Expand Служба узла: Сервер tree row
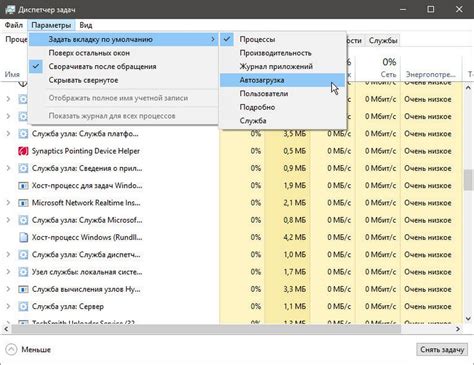Screen dimensions: 474x365 pyautogui.click(x=8, y=306)
